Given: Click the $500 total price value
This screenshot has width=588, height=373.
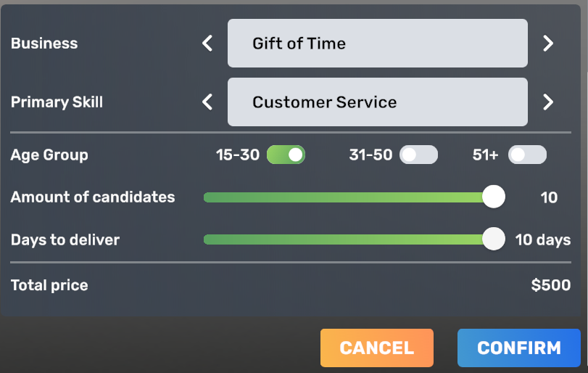Looking at the screenshot, I should (x=550, y=285).
